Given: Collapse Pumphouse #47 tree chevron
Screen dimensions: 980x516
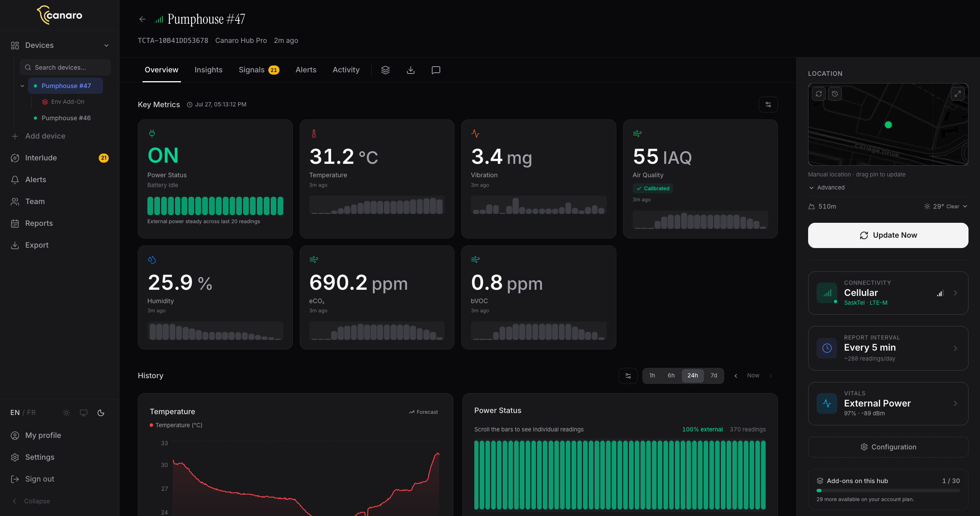Looking at the screenshot, I should pyautogui.click(x=22, y=86).
